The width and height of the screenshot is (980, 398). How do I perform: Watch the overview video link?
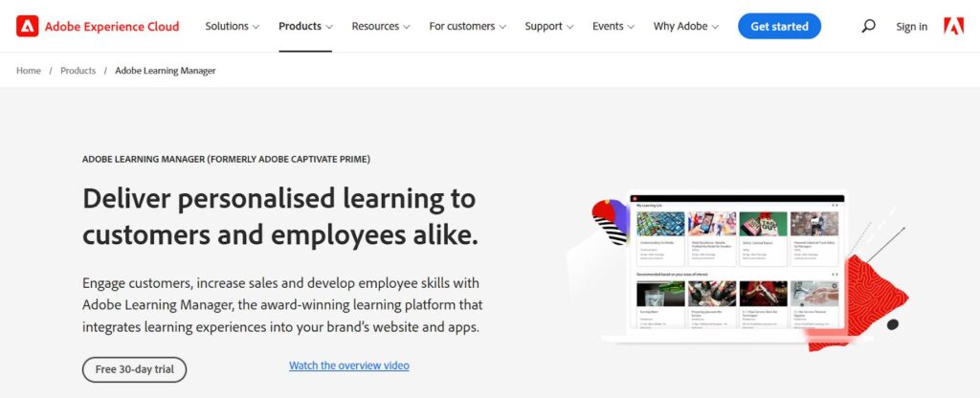pyautogui.click(x=348, y=365)
